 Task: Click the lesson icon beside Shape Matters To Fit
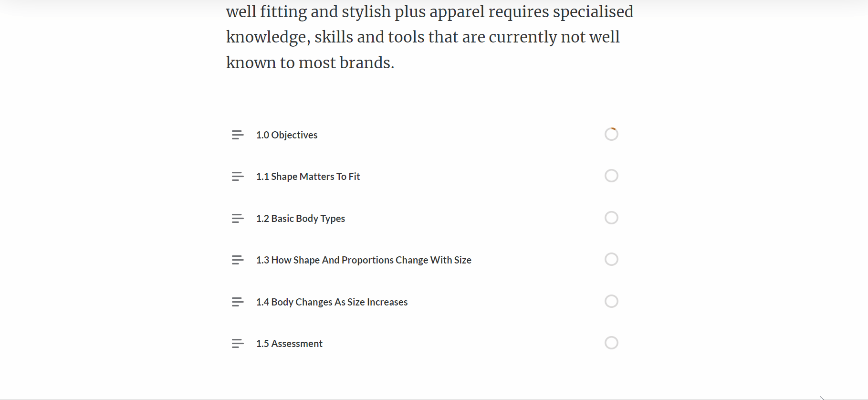click(x=238, y=177)
